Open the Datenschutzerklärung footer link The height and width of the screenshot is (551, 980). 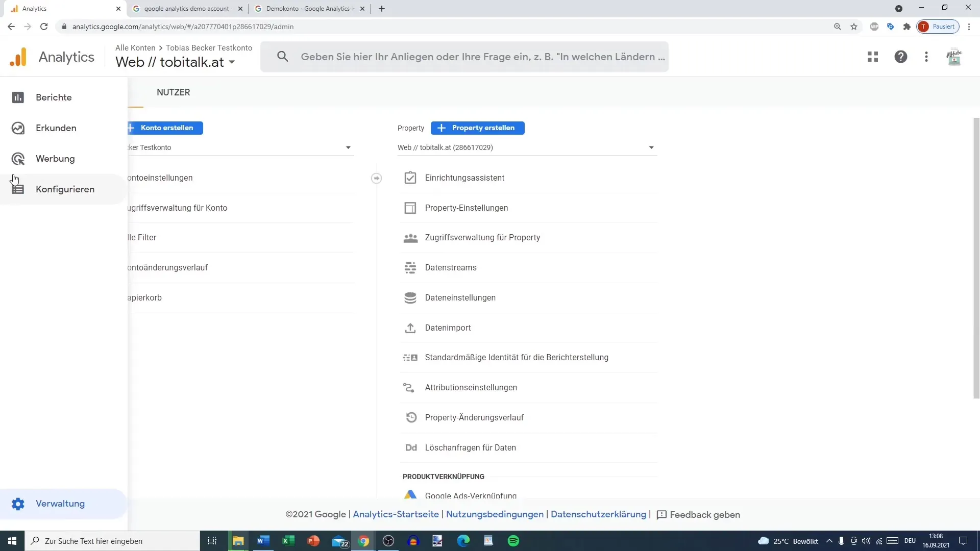[x=598, y=515]
